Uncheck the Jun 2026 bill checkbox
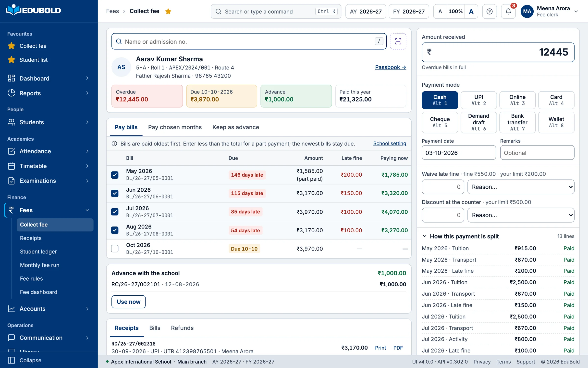The height and width of the screenshot is (368, 588). point(115,193)
